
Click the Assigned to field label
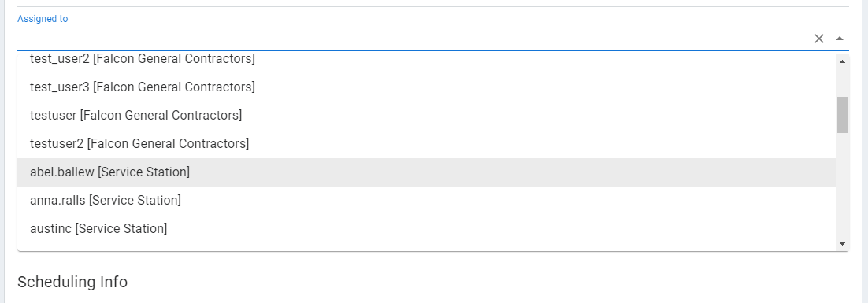(43, 19)
